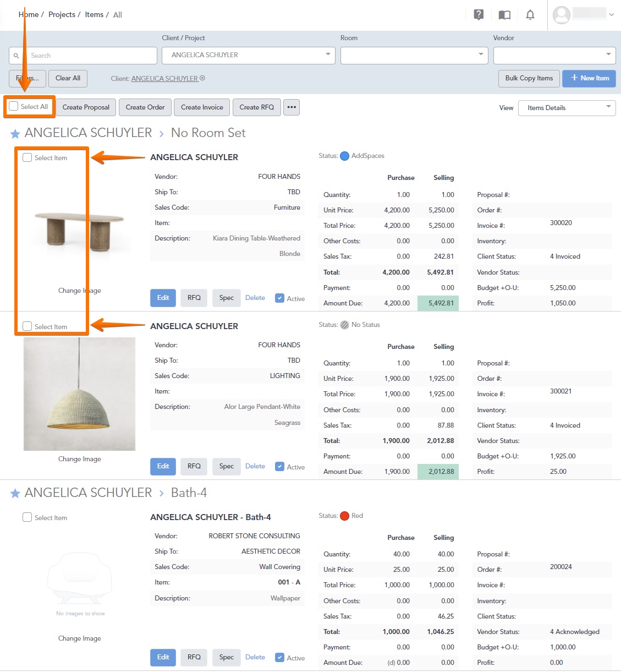
Task: Open Spec for Kiara Dining Table
Action: pyautogui.click(x=227, y=298)
